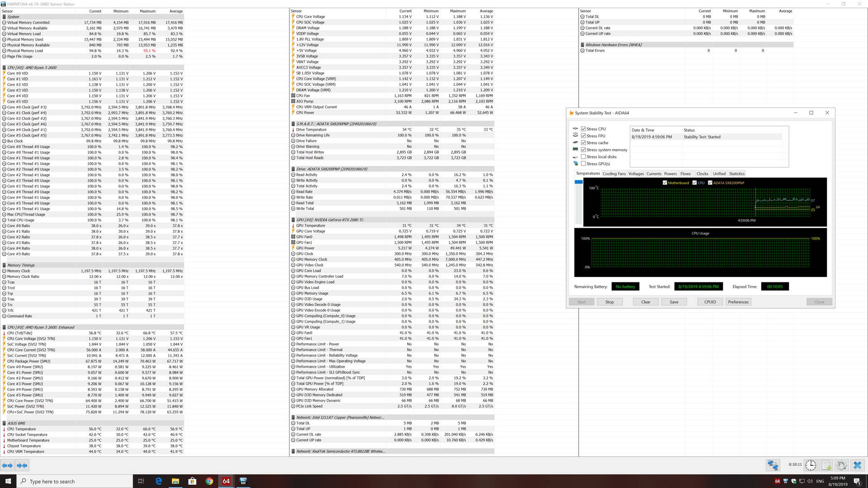Open Task View on the taskbar
The height and width of the screenshot is (488, 868).
click(141, 481)
